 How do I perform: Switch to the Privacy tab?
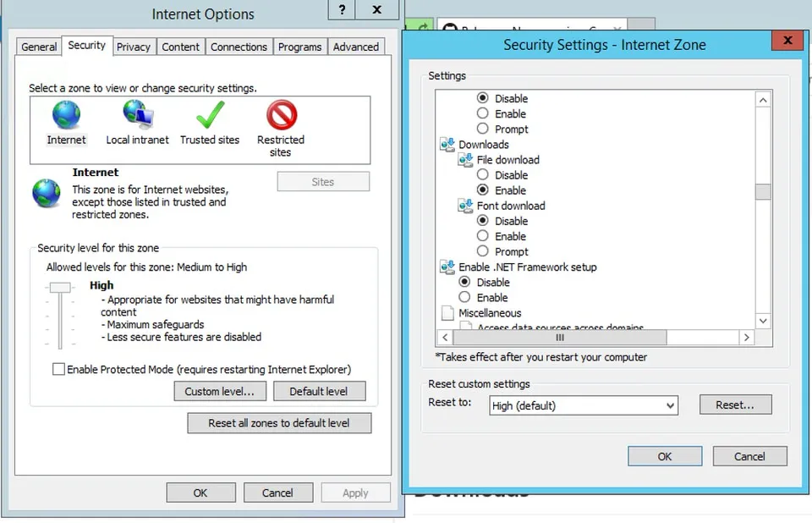(134, 47)
